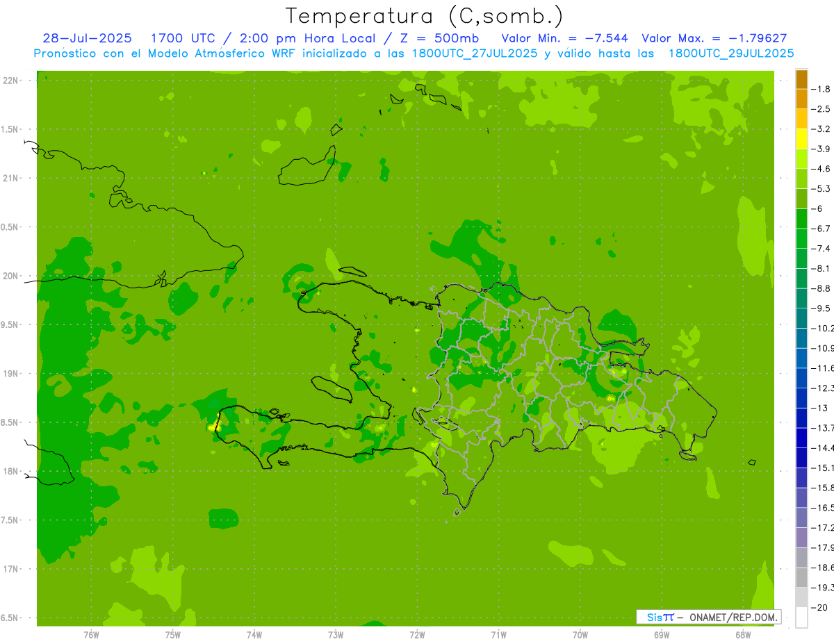Image resolution: width=834 pixels, height=644 pixels.
Task: Click the '76W' longitude label
Action: (x=91, y=634)
